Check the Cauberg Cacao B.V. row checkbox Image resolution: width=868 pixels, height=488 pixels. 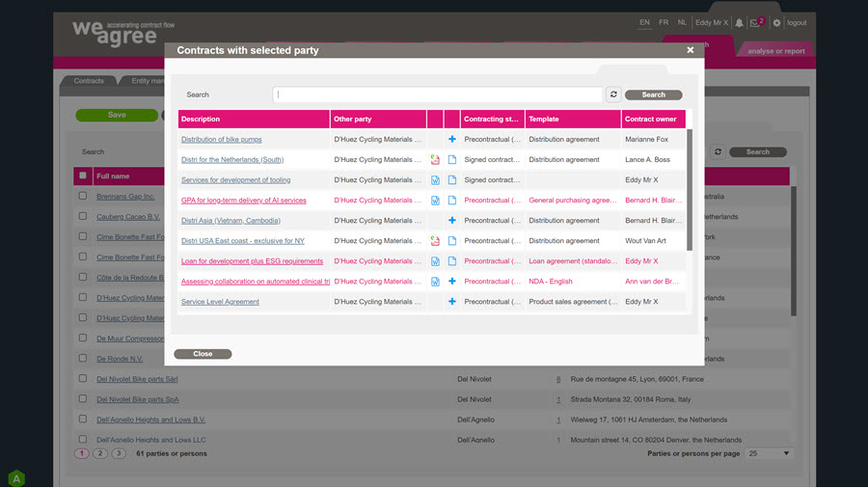(x=83, y=216)
